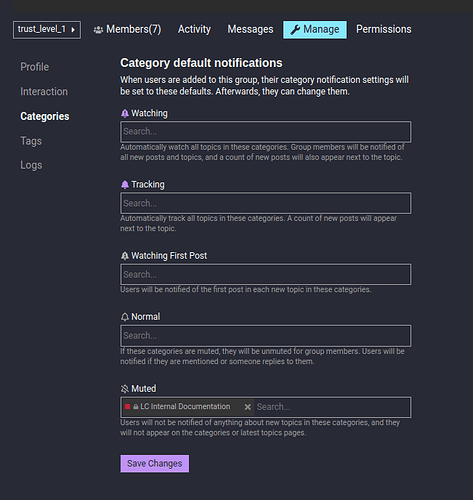
Task: Save Changes to category notifications
Action: (x=155, y=464)
